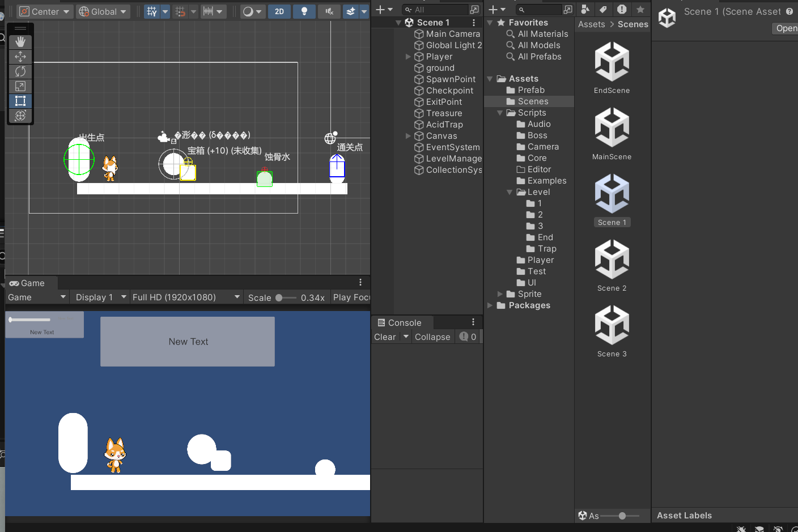Open the Full HD resolution dropdown
The image size is (798, 532).
186,297
